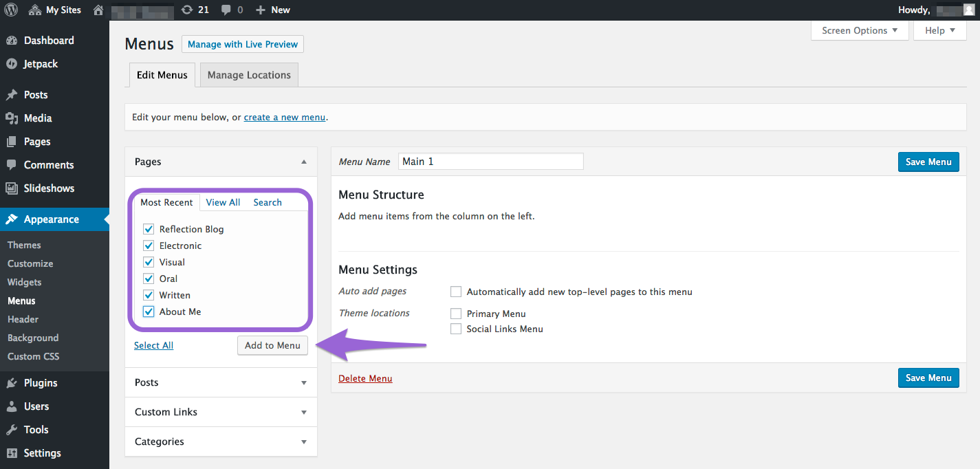Open Media via its sidebar icon

12,118
